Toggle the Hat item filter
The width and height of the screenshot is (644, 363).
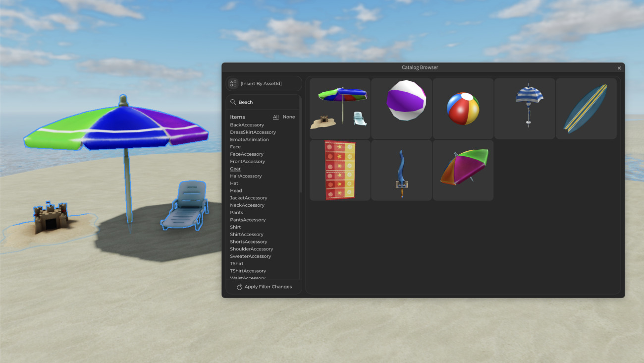[x=233, y=183]
